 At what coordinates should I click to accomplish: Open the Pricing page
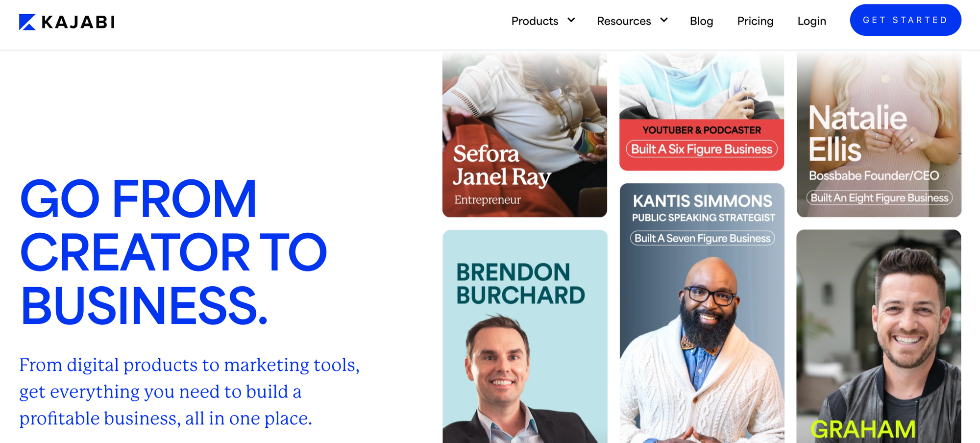pos(755,21)
